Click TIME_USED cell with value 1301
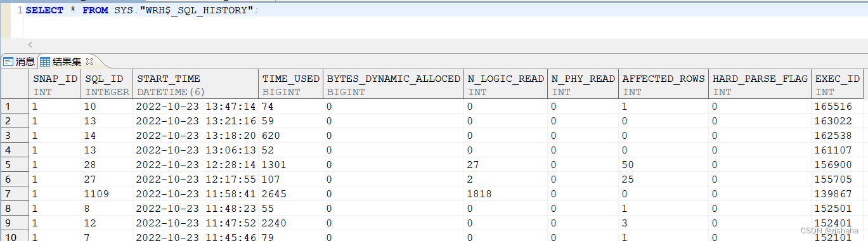The height and width of the screenshot is (241, 868). (x=291, y=165)
